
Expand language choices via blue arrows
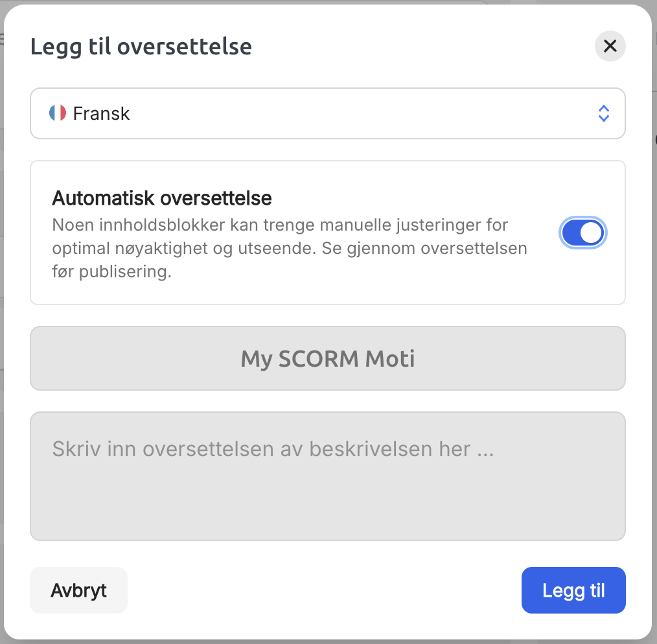point(603,113)
